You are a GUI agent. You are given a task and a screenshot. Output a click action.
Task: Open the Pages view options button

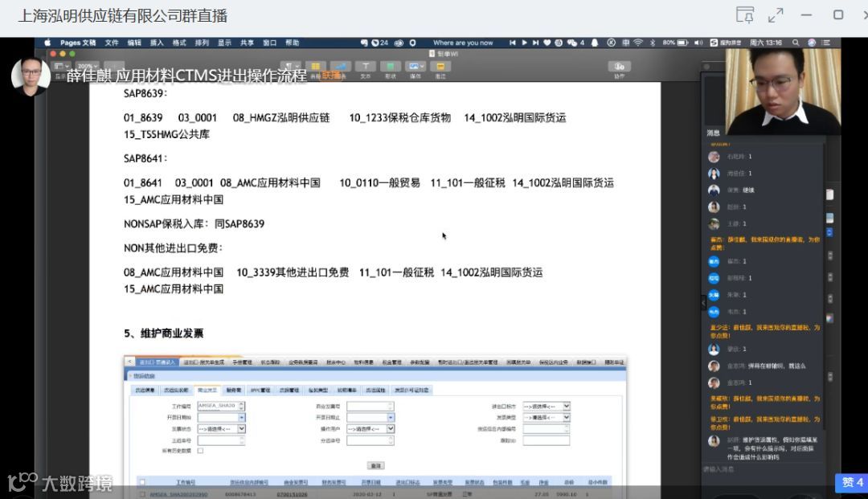tap(61, 66)
